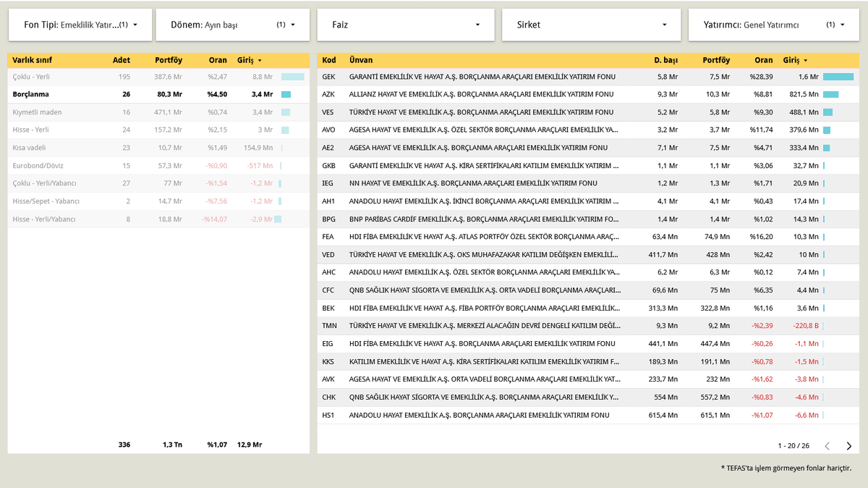Click fund code AHC
868x488 pixels.
click(329, 272)
